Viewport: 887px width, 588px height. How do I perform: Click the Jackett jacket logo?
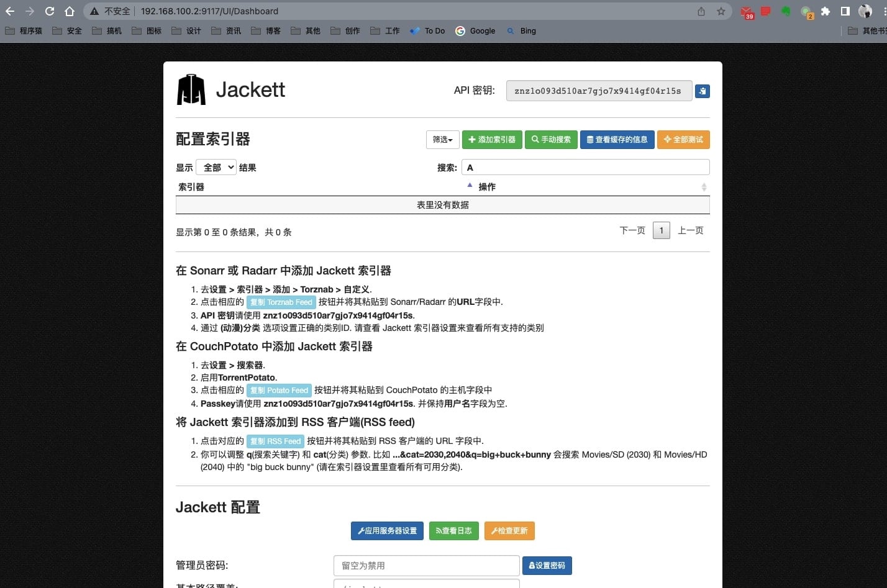(191, 89)
